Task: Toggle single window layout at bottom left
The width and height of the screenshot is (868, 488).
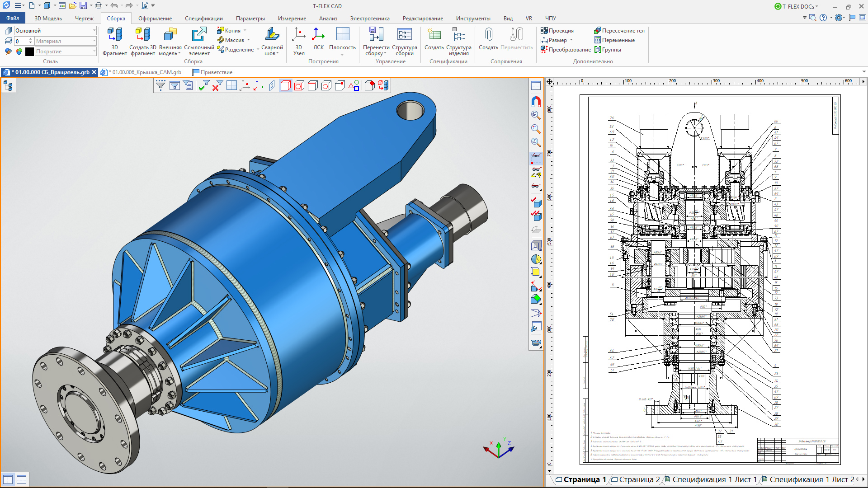Action: tap(8, 479)
